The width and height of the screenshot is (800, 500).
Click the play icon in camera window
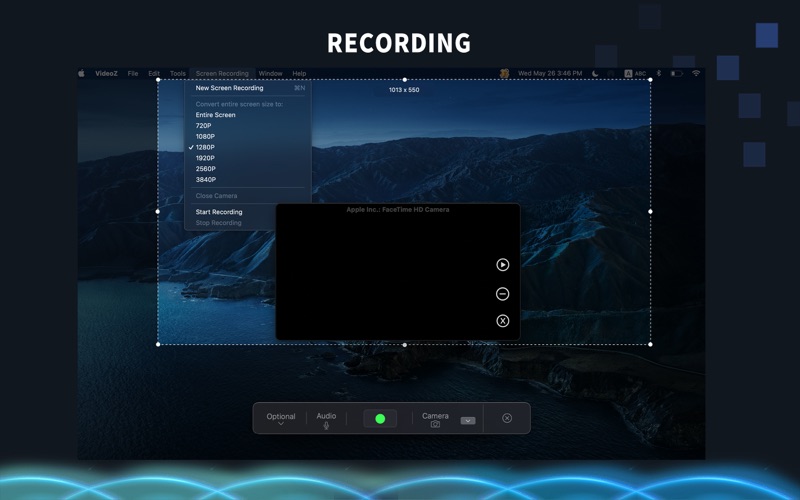coord(503,264)
